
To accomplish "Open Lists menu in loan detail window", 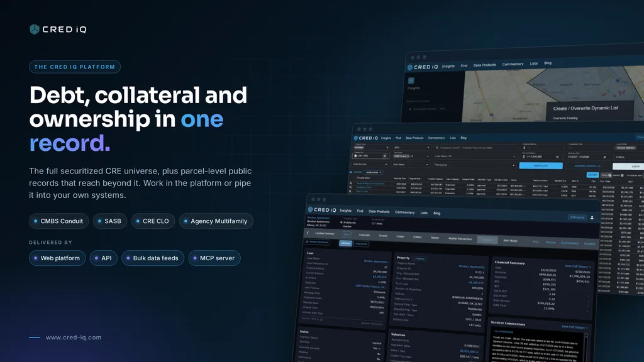I will 424,212.
